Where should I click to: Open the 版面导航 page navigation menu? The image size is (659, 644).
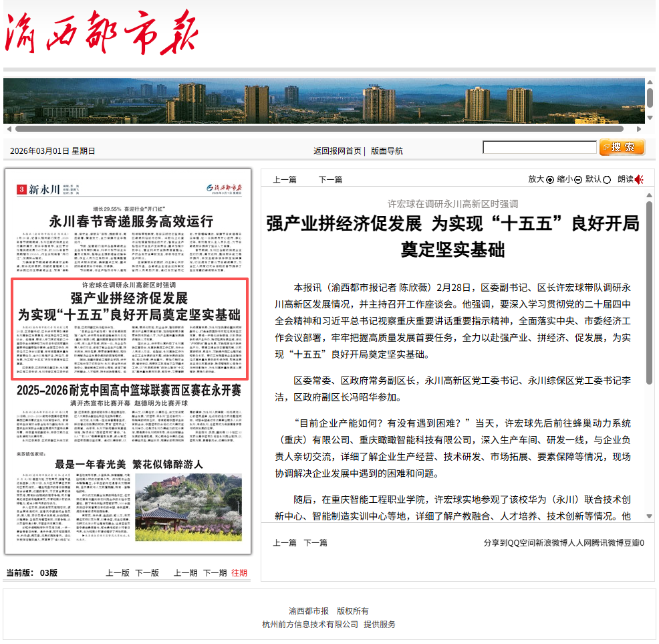(x=387, y=151)
